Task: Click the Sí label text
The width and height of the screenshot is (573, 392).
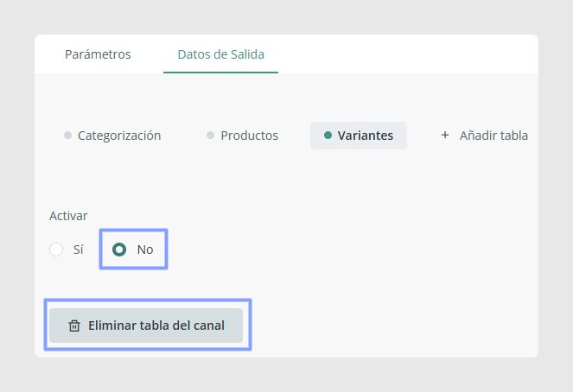Action: click(78, 250)
